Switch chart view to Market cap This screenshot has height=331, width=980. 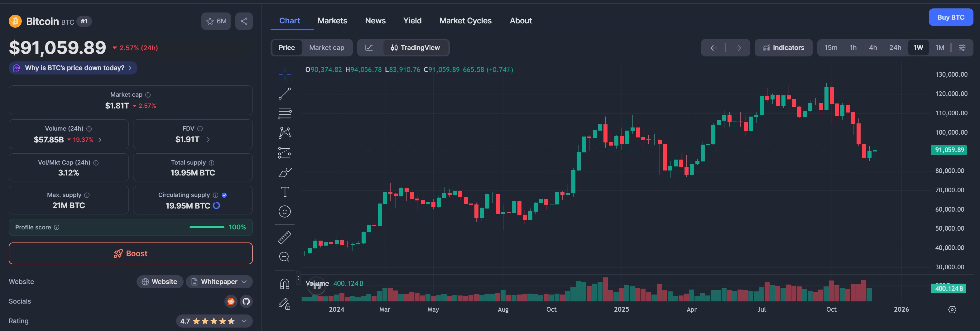point(326,48)
